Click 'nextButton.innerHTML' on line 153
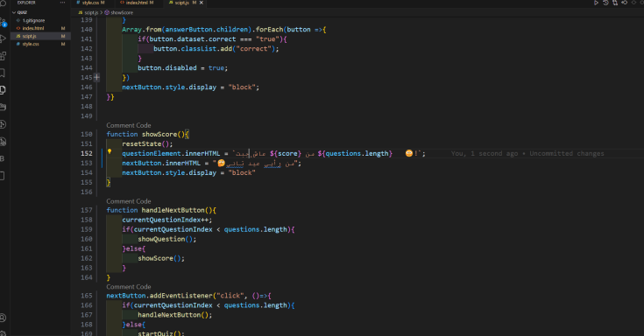644x336 pixels. pyautogui.click(x=161, y=164)
